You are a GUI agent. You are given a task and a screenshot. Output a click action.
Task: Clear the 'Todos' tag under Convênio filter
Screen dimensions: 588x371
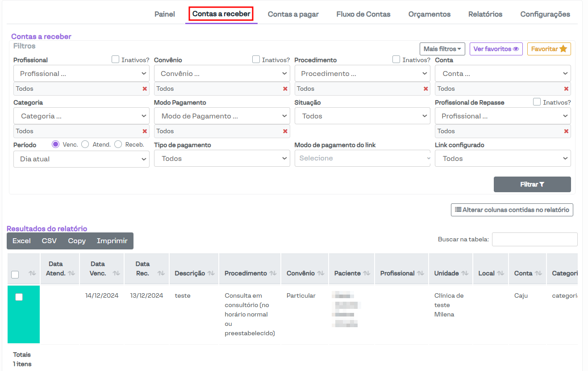tap(285, 89)
